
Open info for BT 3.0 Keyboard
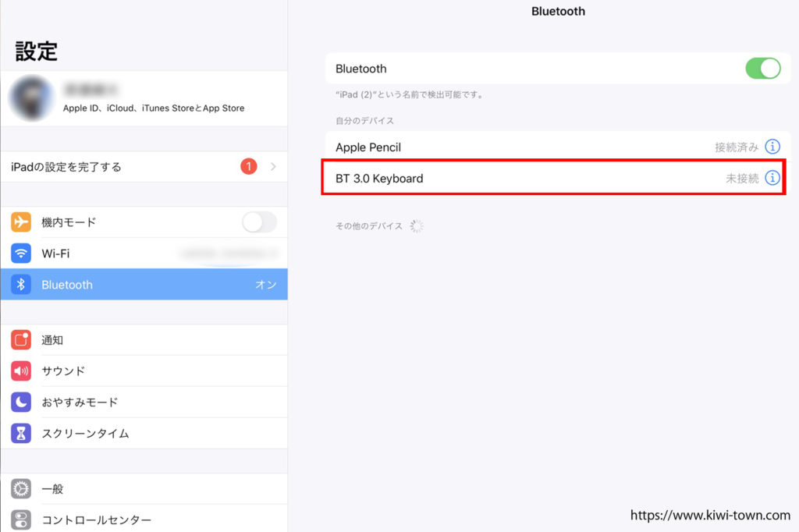click(772, 178)
